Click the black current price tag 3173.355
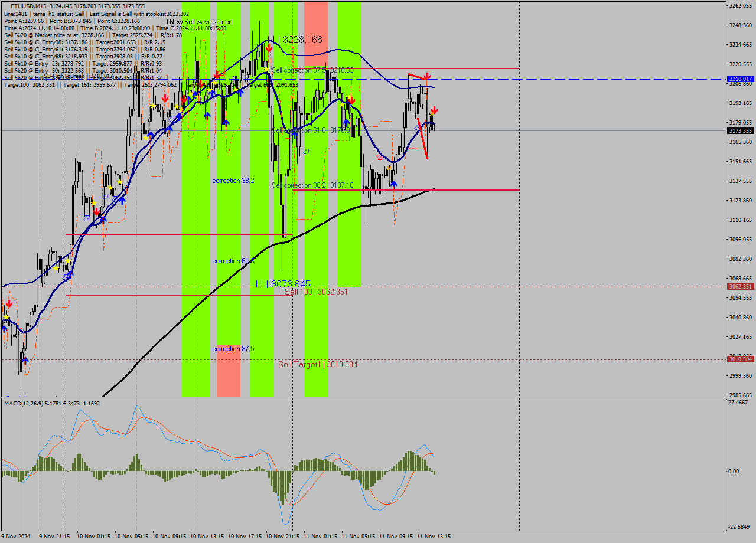 740,130
